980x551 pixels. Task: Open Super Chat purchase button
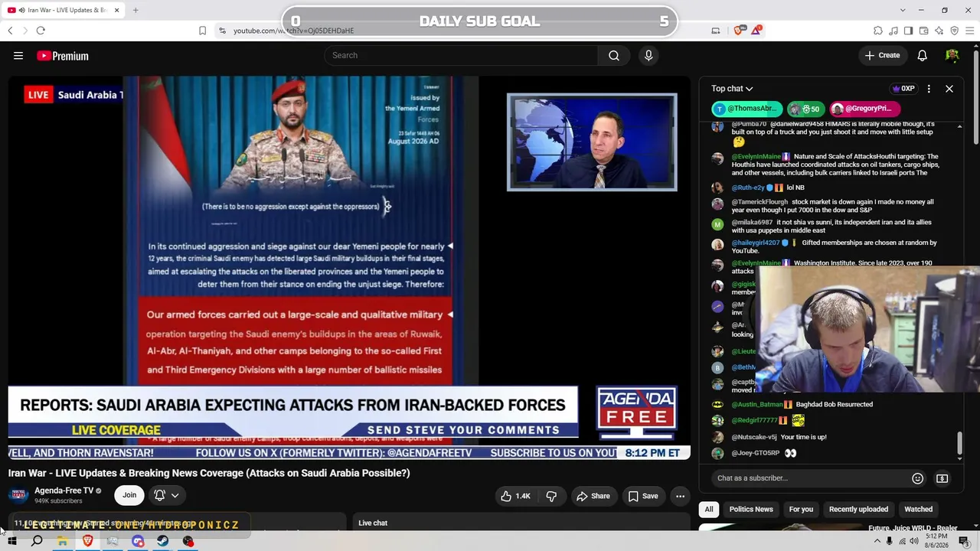[942, 478]
